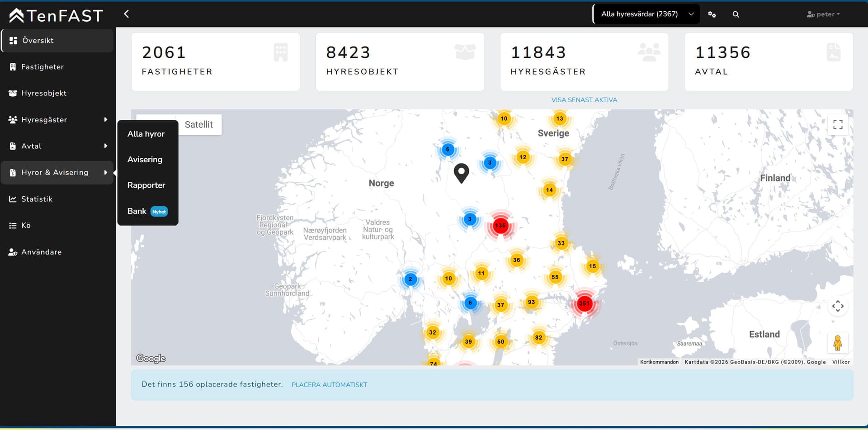Click the yellow 32 cluster marker
The image size is (868, 430).
click(433, 332)
